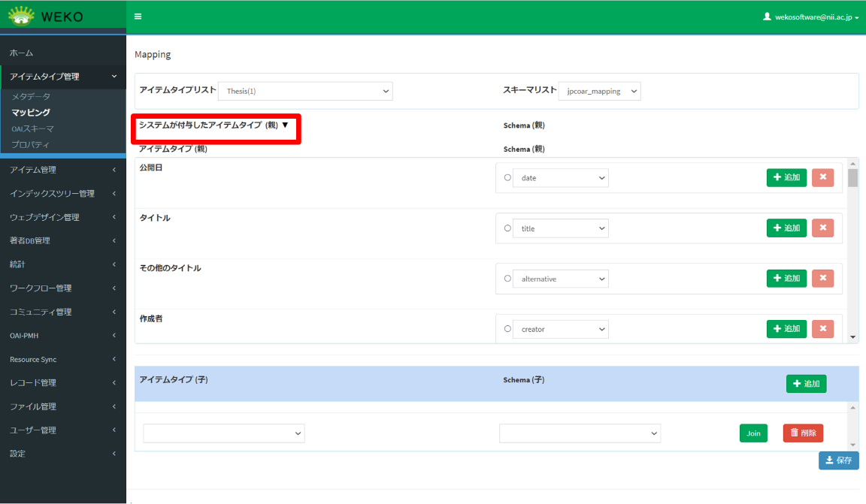Click the red 削除 delete button
This screenshot has width=866, height=504.
(803, 433)
